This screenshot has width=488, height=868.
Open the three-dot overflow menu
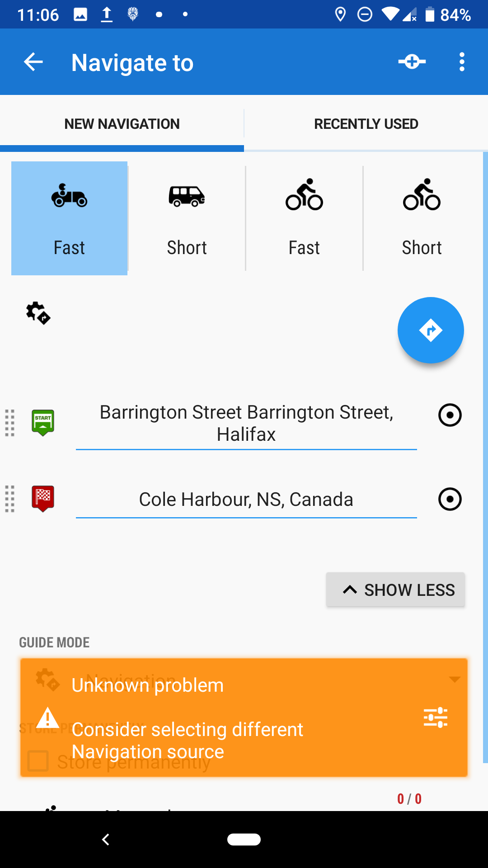click(x=461, y=62)
